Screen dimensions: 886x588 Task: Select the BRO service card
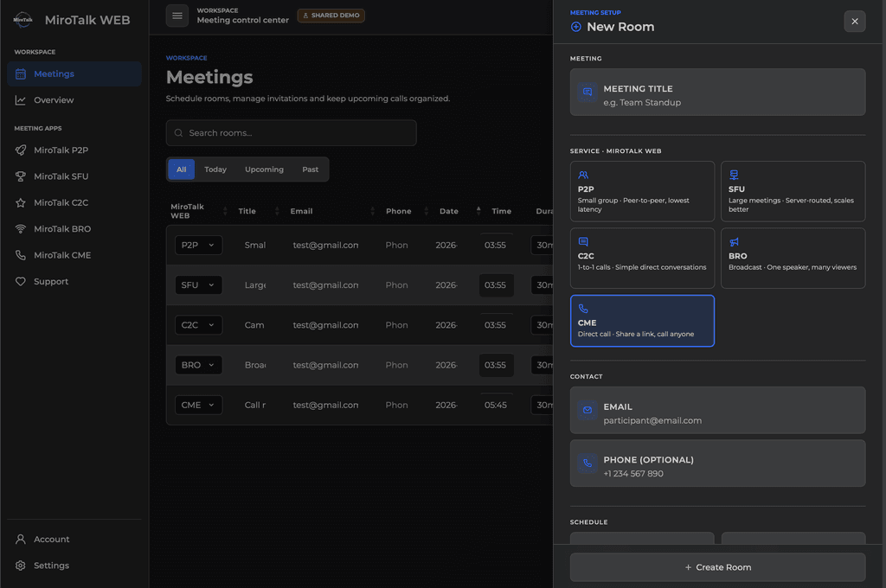coord(793,259)
